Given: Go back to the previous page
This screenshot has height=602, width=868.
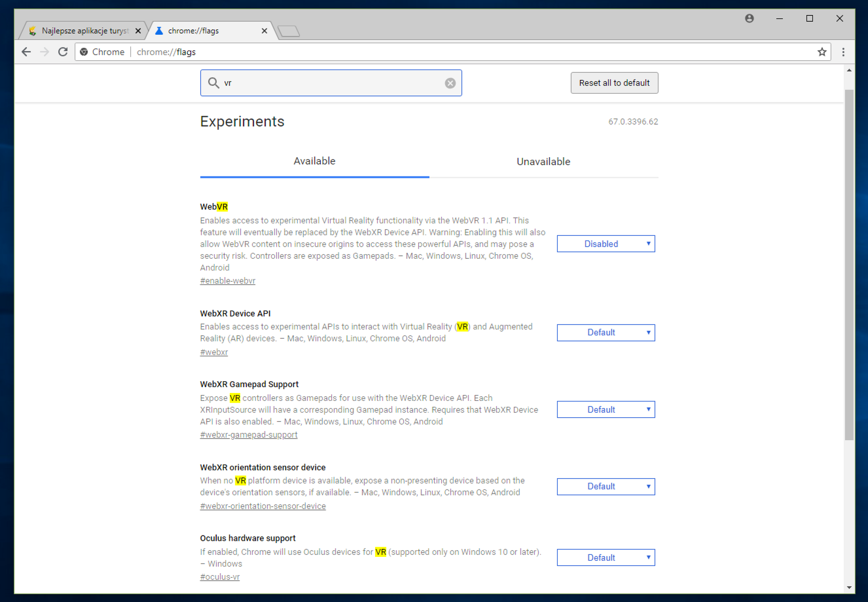Looking at the screenshot, I should (26, 52).
